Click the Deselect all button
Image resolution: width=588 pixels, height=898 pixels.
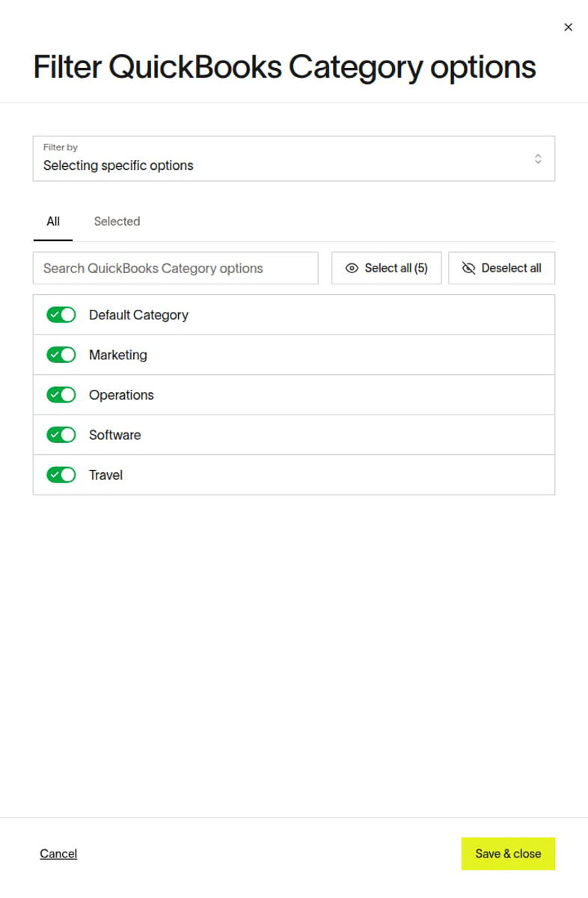[502, 268]
